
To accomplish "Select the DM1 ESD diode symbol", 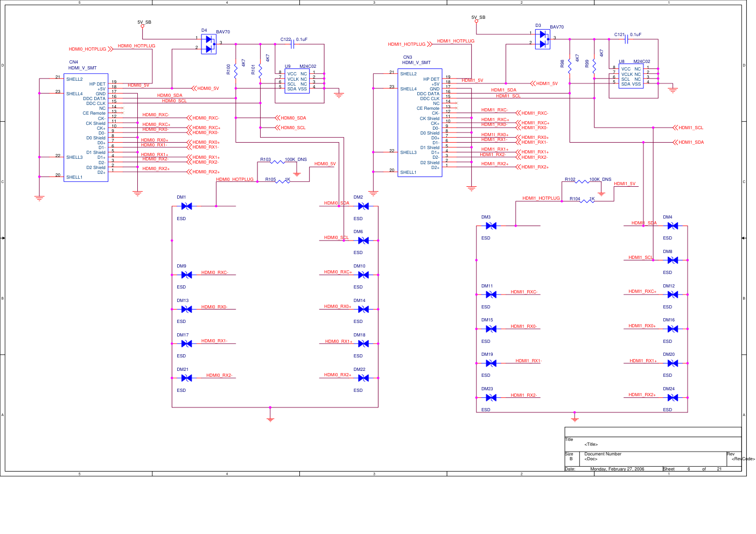I will pyautogui.click(x=187, y=206).
